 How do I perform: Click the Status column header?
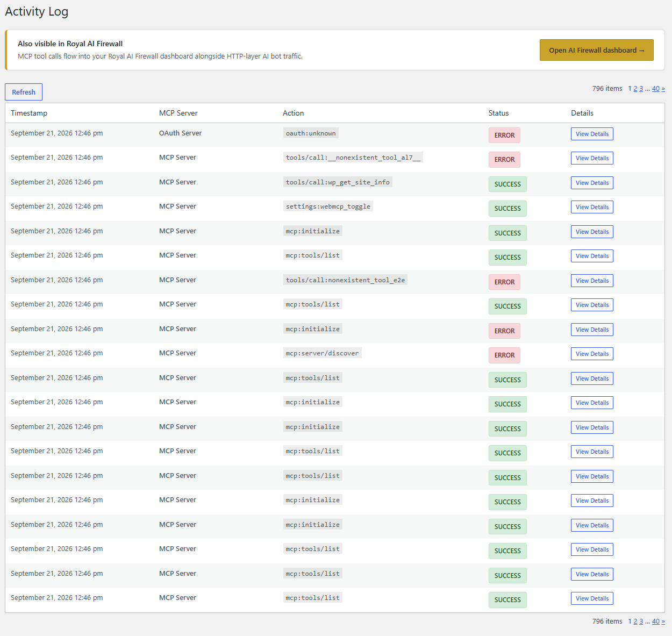tap(498, 113)
